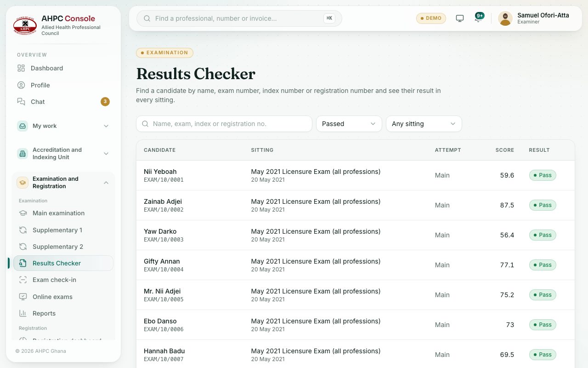Collapse the Examination and Registration chevron

(x=106, y=183)
